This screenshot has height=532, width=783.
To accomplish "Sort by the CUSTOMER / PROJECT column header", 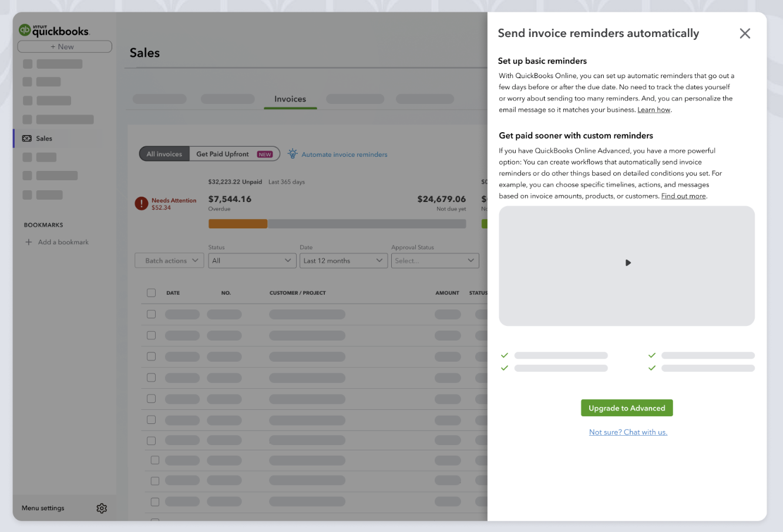I will (x=298, y=292).
